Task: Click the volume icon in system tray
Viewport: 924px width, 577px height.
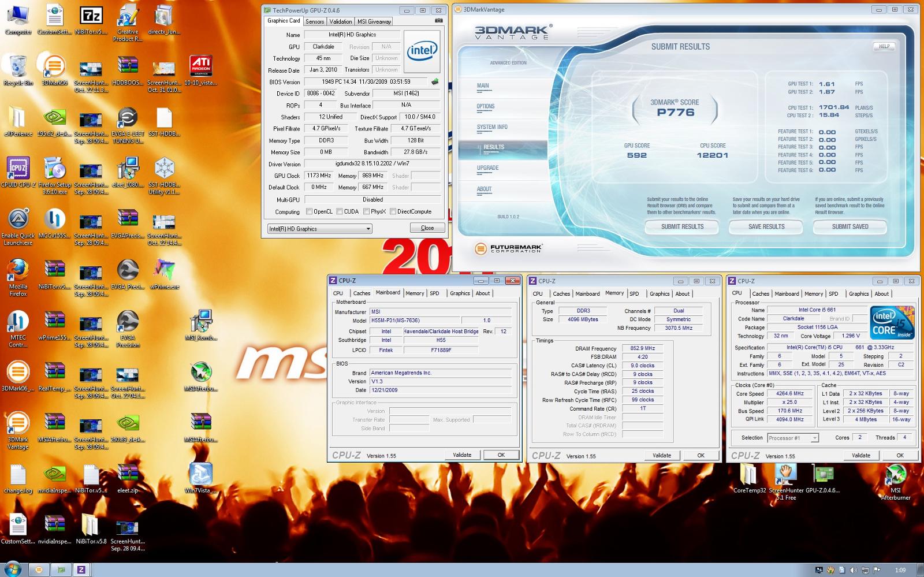Action: coord(854,570)
